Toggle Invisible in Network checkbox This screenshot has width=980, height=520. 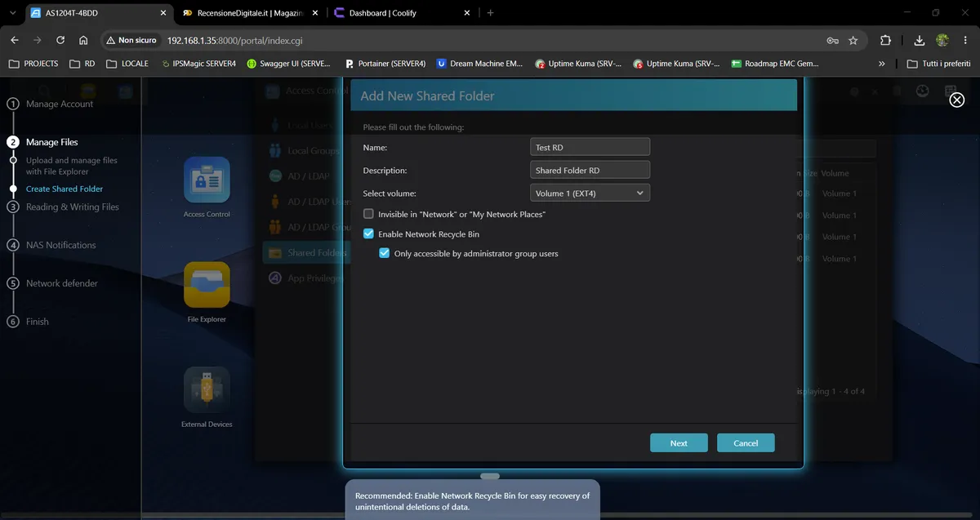pyautogui.click(x=369, y=214)
